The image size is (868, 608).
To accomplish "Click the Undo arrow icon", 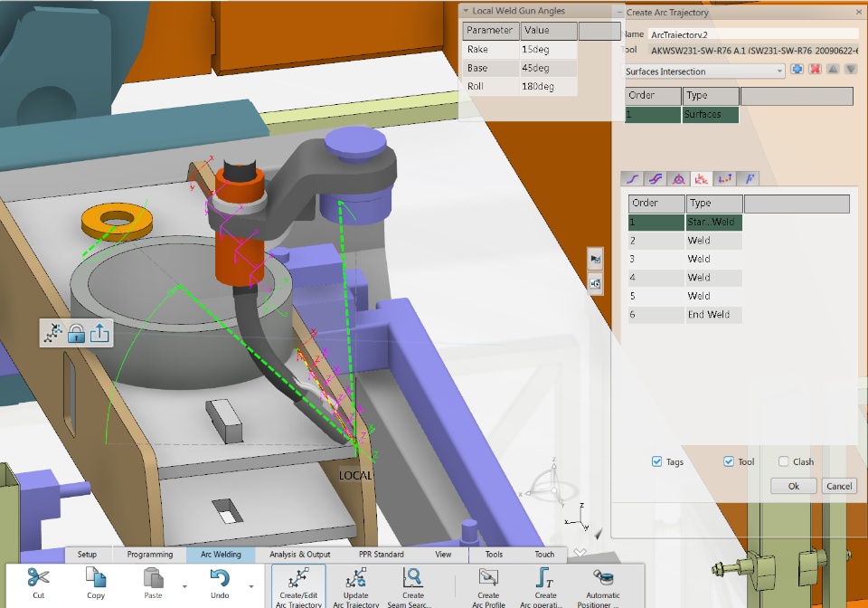I will [220, 577].
